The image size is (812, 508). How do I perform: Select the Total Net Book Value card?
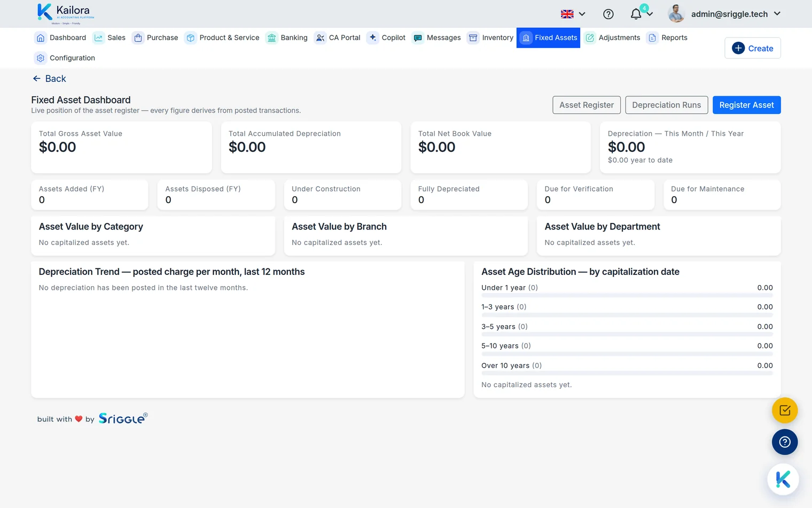click(x=501, y=148)
